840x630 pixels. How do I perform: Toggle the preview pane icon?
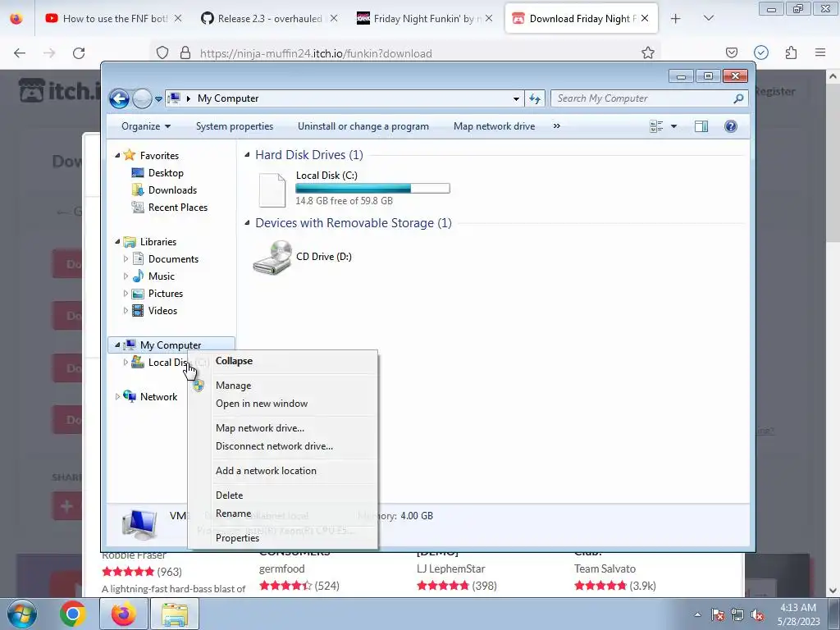(x=701, y=126)
